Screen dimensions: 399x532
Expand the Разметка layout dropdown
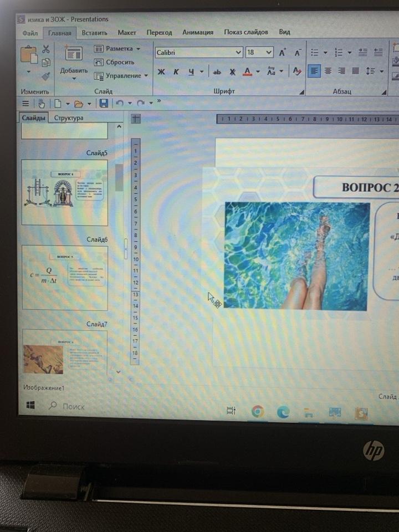tap(138, 49)
